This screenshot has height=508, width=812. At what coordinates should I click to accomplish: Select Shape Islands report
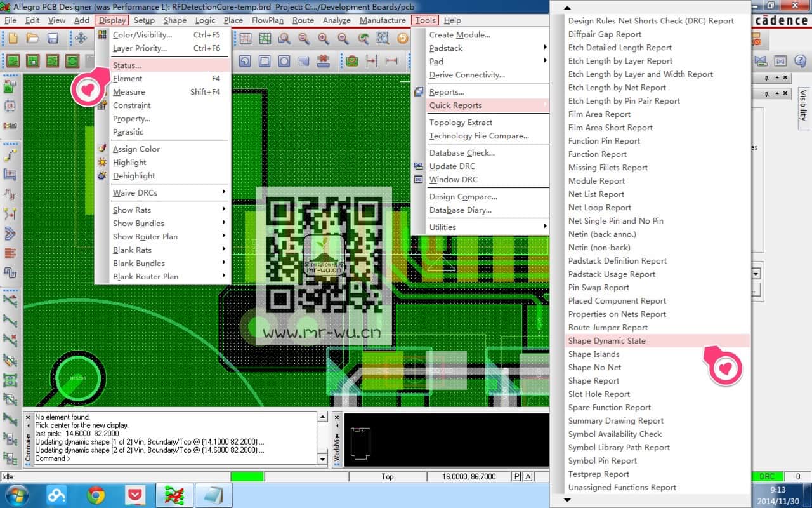tap(594, 354)
